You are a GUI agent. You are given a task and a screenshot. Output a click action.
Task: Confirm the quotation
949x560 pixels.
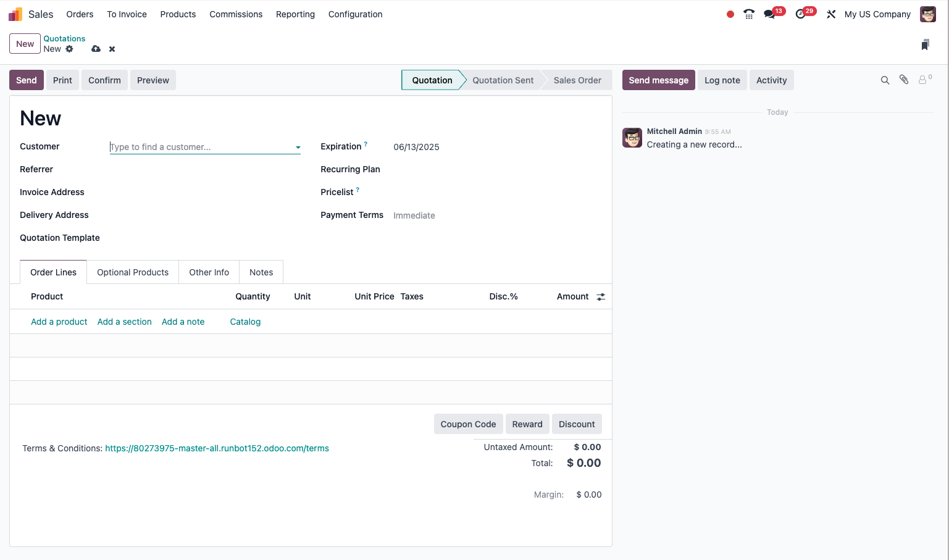click(104, 80)
